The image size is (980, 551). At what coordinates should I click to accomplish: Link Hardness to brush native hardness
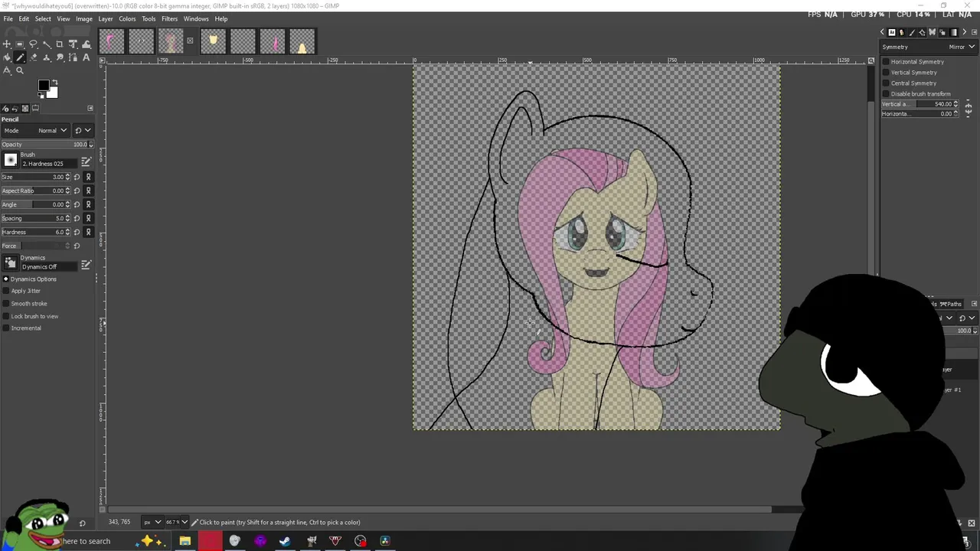(x=88, y=232)
